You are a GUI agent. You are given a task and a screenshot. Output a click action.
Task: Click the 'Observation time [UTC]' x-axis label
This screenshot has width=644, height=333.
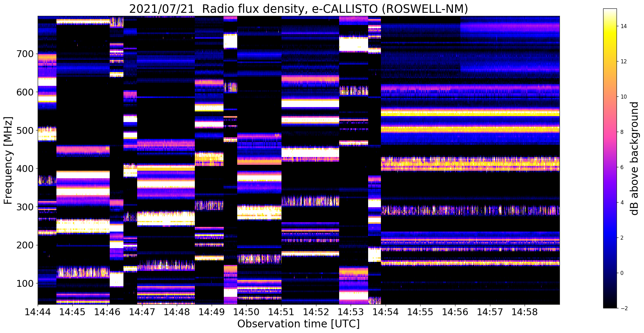coord(299,324)
